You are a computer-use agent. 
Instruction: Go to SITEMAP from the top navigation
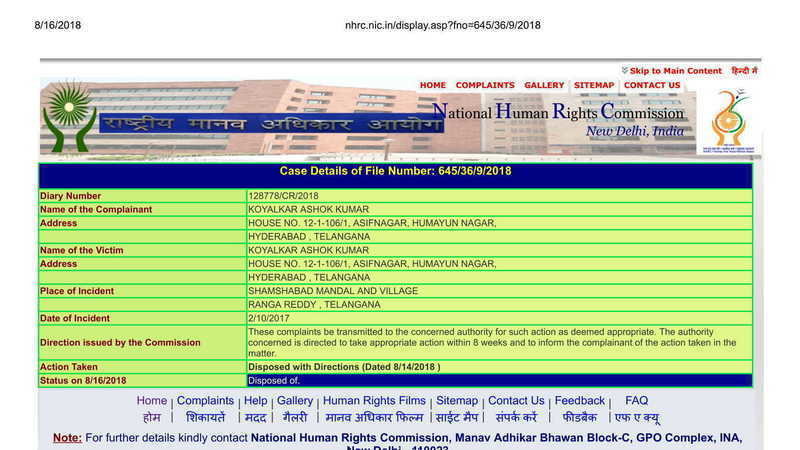click(x=594, y=85)
